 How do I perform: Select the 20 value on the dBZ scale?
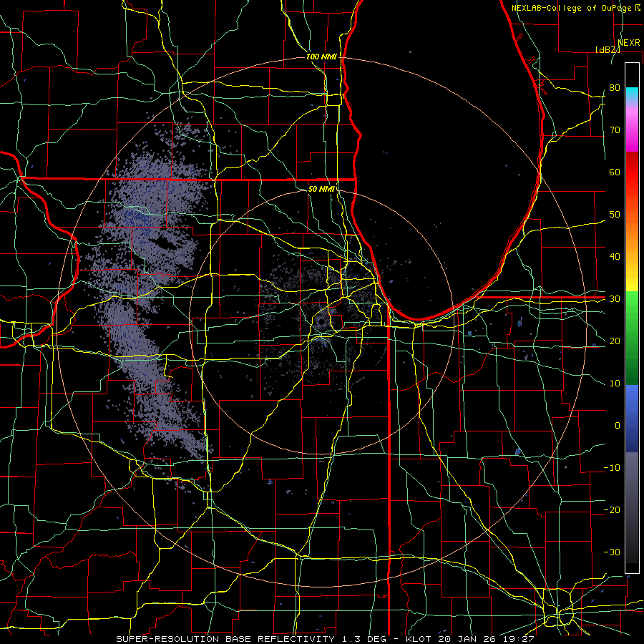coord(615,341)
